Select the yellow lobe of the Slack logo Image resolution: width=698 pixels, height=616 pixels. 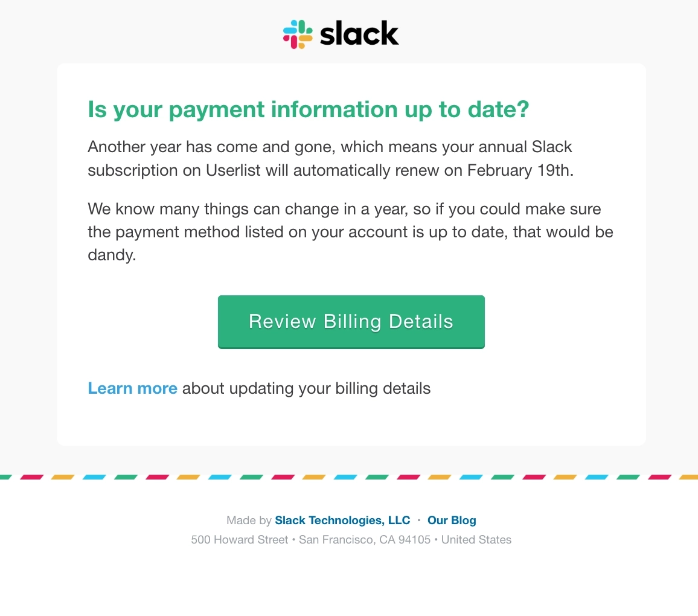tap(306, 38)
